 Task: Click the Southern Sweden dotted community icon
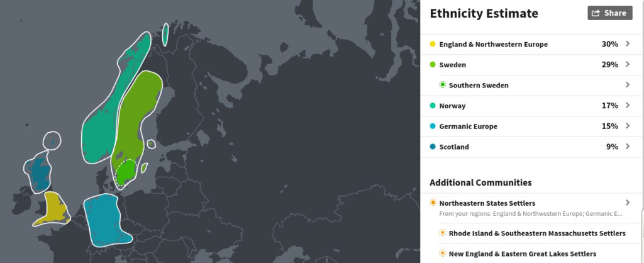[x=442, y=85]
